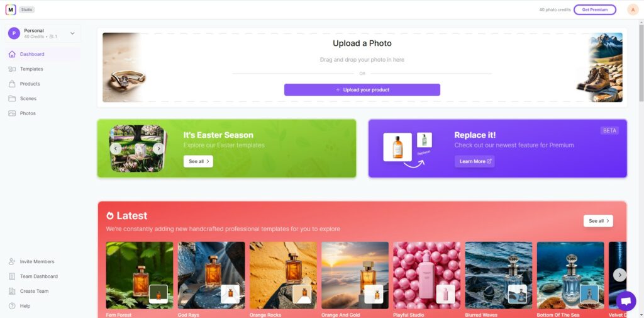The width and height of the screenshot is (644, 318).
Task: Go to the Photos image icon
Action: click(12, 113)
